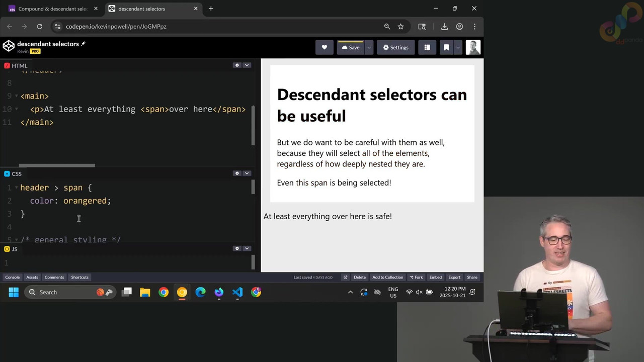Image resolution: width=644 pixels, height=362 pixels.
Task: Click 'Even this span is being selected!' text
Action: pyautogui.click(x=334, y=183)
